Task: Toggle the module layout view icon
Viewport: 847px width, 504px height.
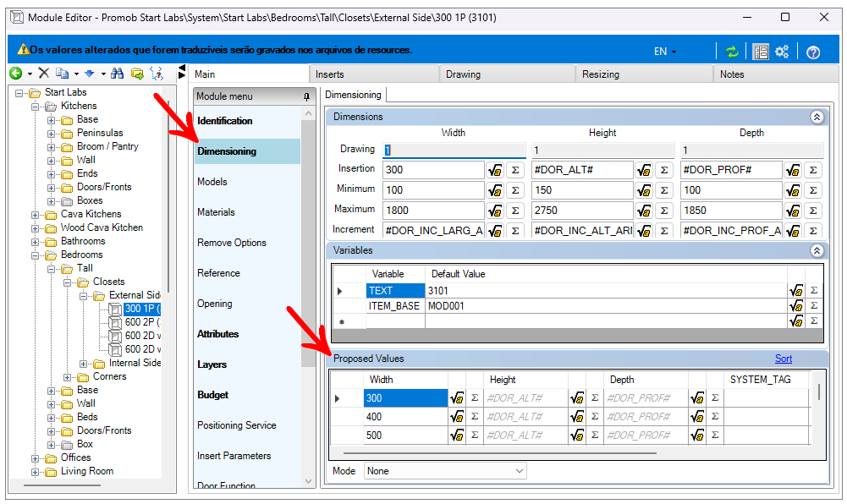Action: pyautogui.click(x=761, y=52)
